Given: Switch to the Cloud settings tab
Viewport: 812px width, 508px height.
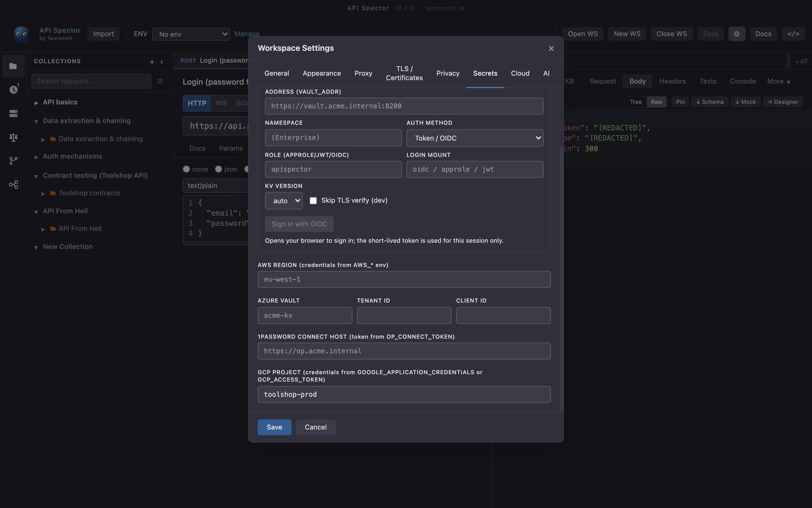Looking at the screenshot, I should pyautogui.click(x=520, y=73).
